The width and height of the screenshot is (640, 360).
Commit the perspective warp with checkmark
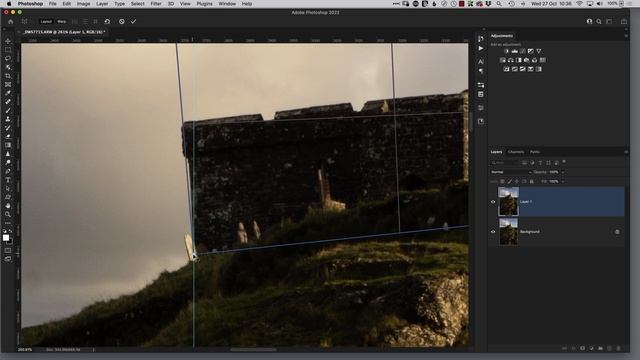click(133, 22)
